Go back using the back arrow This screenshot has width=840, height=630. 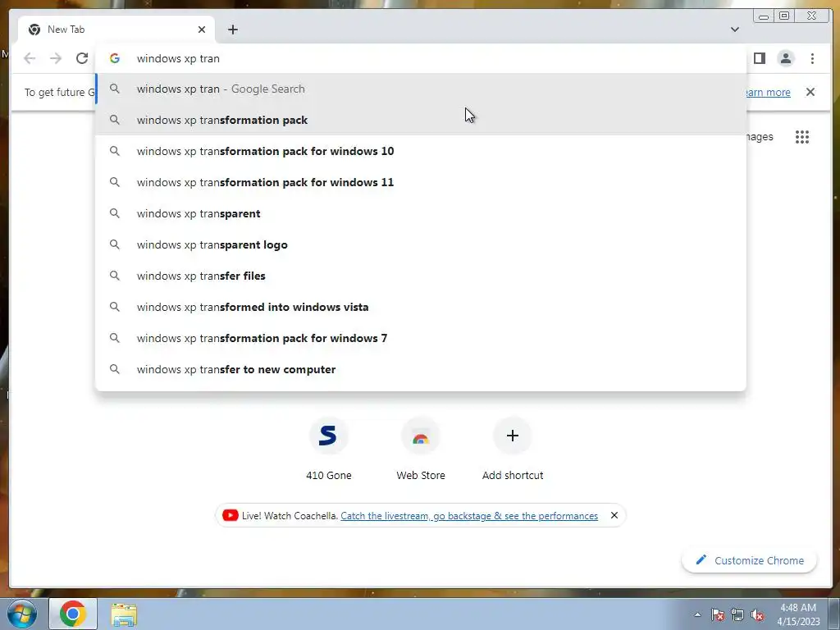click(x=30, y=58)
